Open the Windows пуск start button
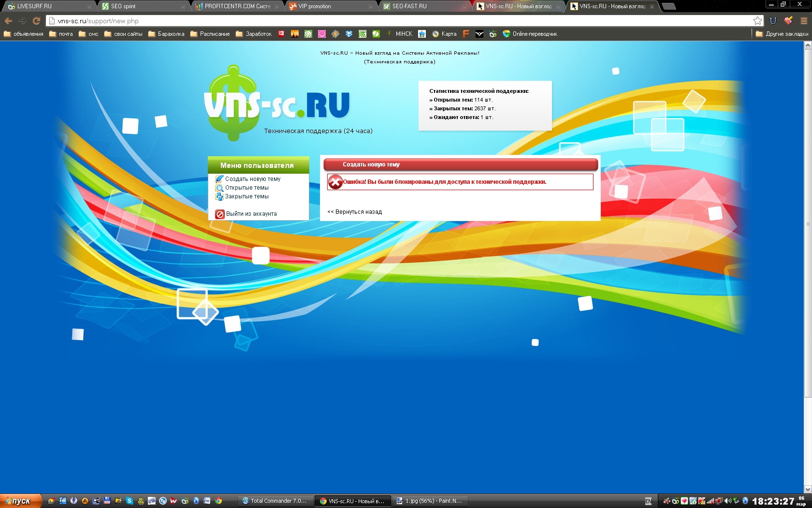 pyautogui.click(x=19, y=501)
